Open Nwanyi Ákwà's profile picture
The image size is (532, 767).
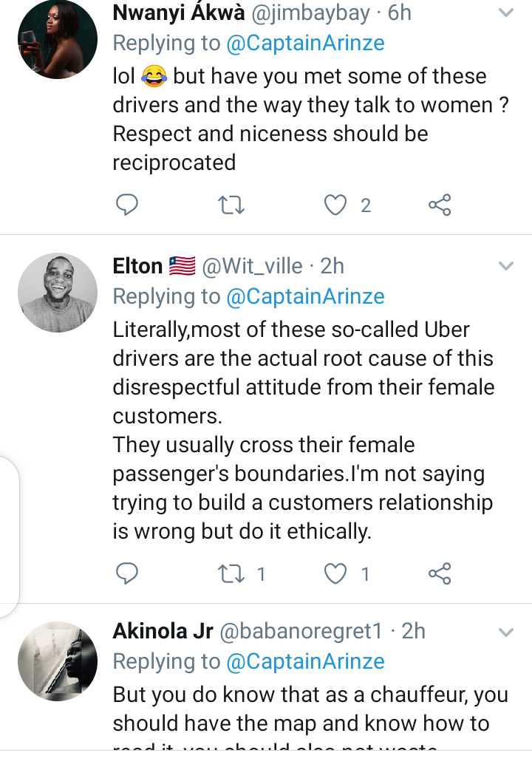(x=58, y=39)
